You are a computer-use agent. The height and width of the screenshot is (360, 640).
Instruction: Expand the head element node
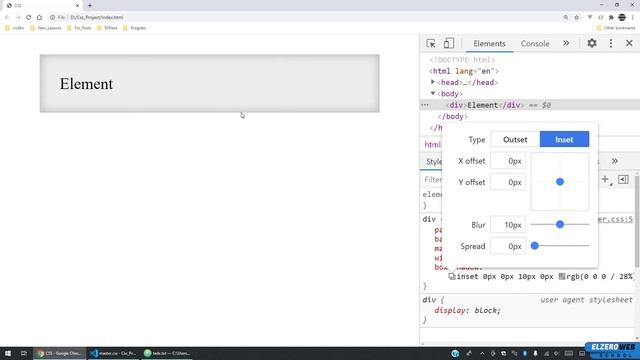(433, 82)
